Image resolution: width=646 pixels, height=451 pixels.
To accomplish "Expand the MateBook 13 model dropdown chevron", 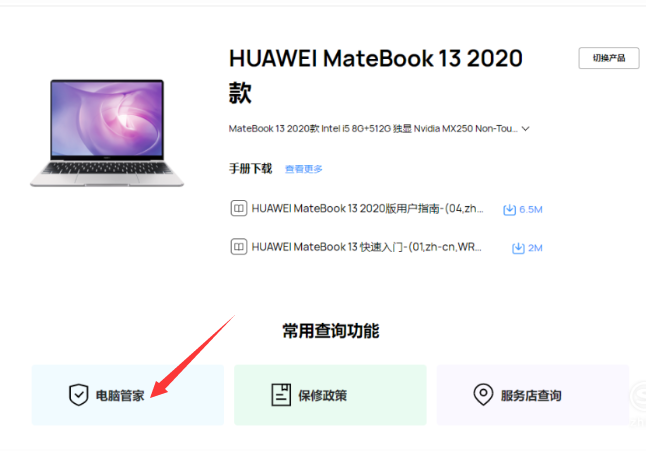I will tap(525, 129).
